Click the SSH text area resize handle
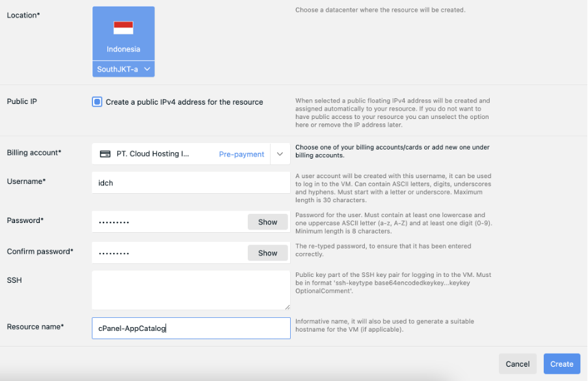The height and width of the screenshot is (381, 588). tap(287, 306)
